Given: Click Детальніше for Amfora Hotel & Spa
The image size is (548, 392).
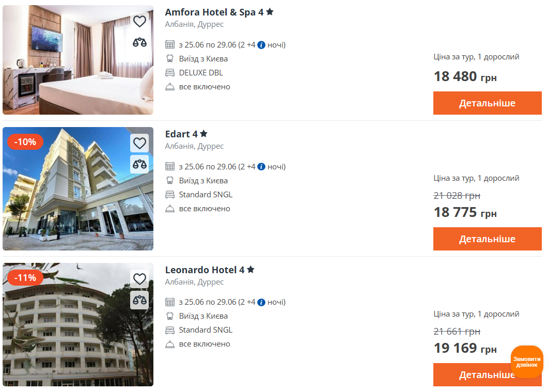Looking at the screenshot, I should (487, 103).
